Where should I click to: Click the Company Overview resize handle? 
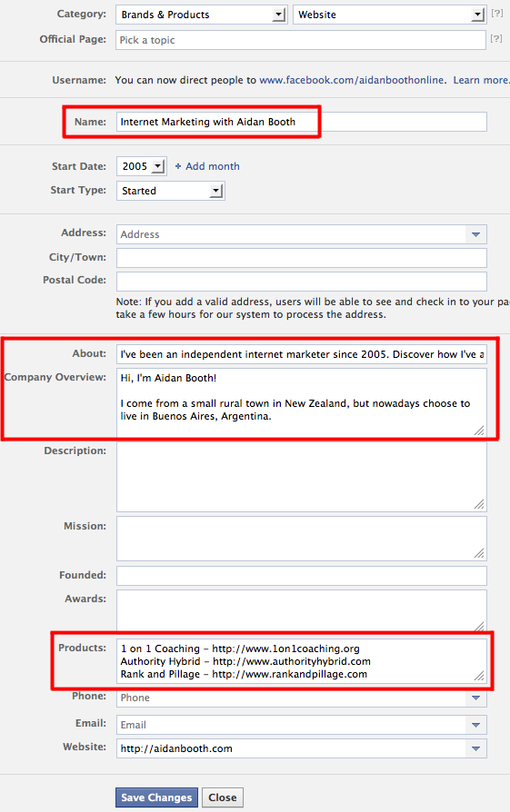[479, 430]
